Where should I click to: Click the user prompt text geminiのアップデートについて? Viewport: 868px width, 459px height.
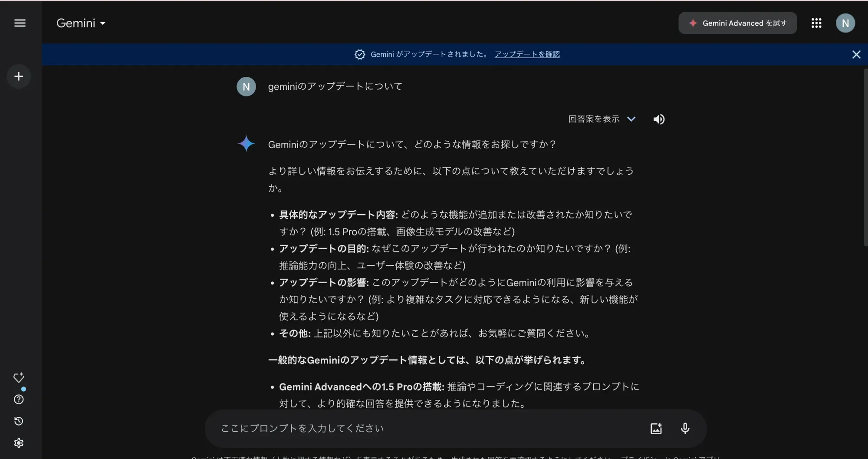(335, 86)
